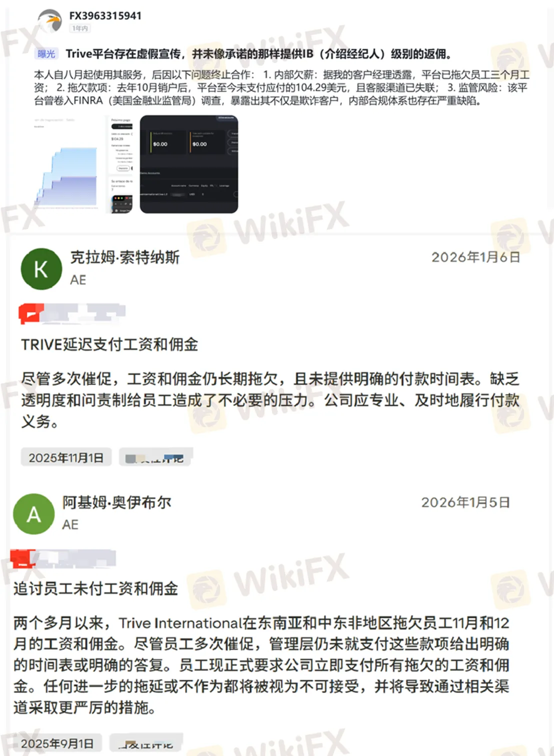This screenshot has height=756, width=554.
Task: Click the 2025年11月1日 date tag
Action: pos(66,457)
